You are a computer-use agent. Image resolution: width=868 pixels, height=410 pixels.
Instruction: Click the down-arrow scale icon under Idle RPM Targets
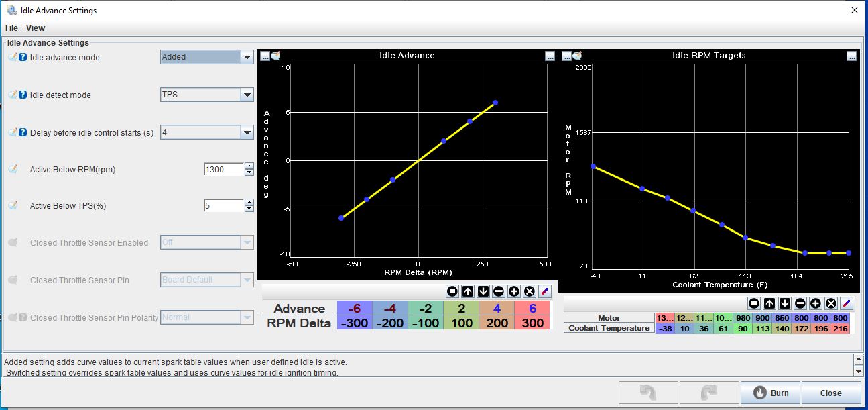pyautogui.click(x=784, y=305)
